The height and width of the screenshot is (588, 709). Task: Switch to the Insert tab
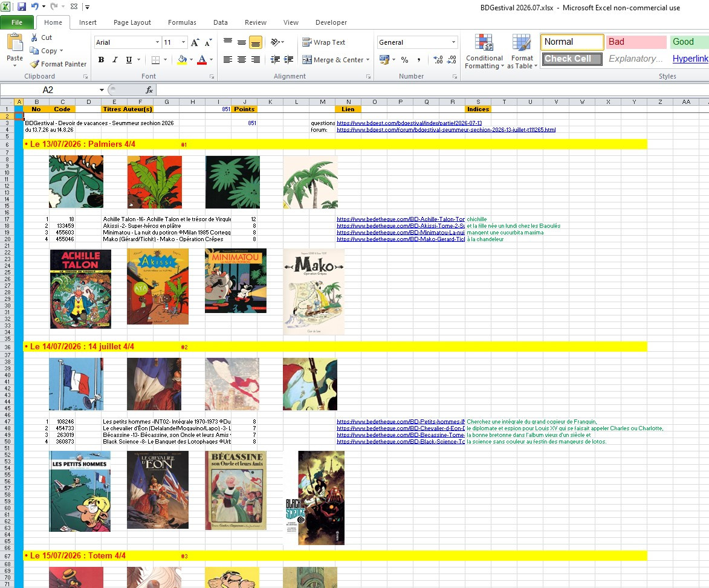coord(88,22)
